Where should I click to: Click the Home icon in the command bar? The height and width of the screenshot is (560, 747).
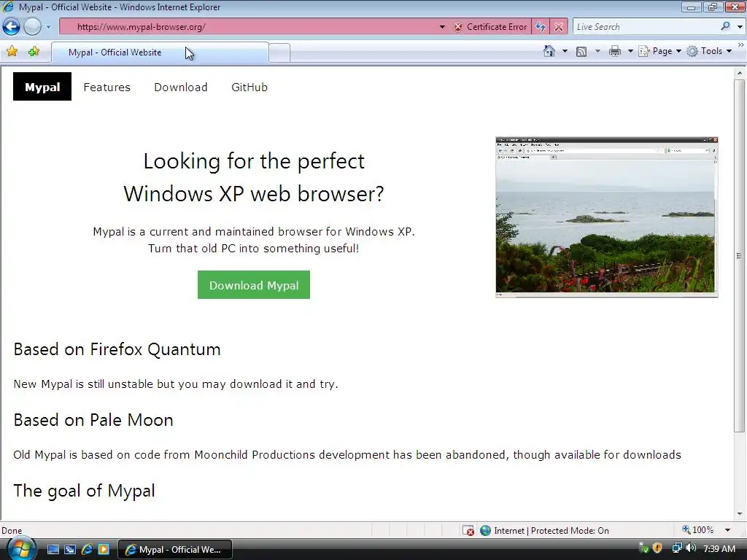click(x=549, y=51)
